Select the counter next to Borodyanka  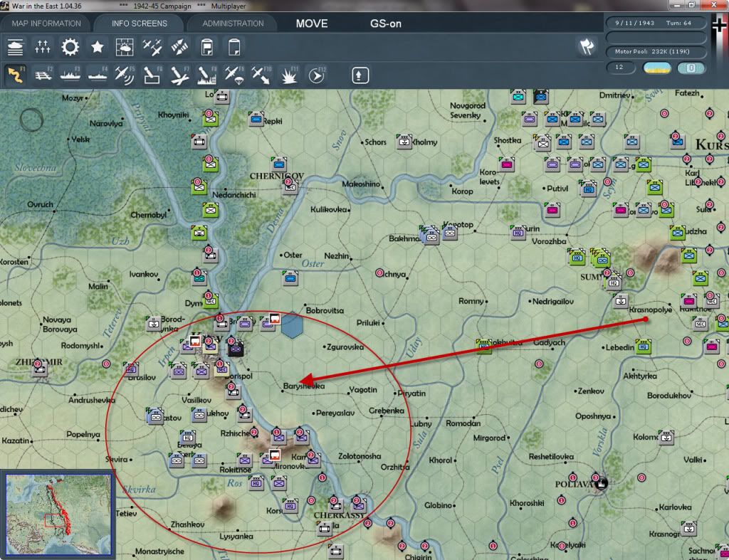tap(154, 324)
